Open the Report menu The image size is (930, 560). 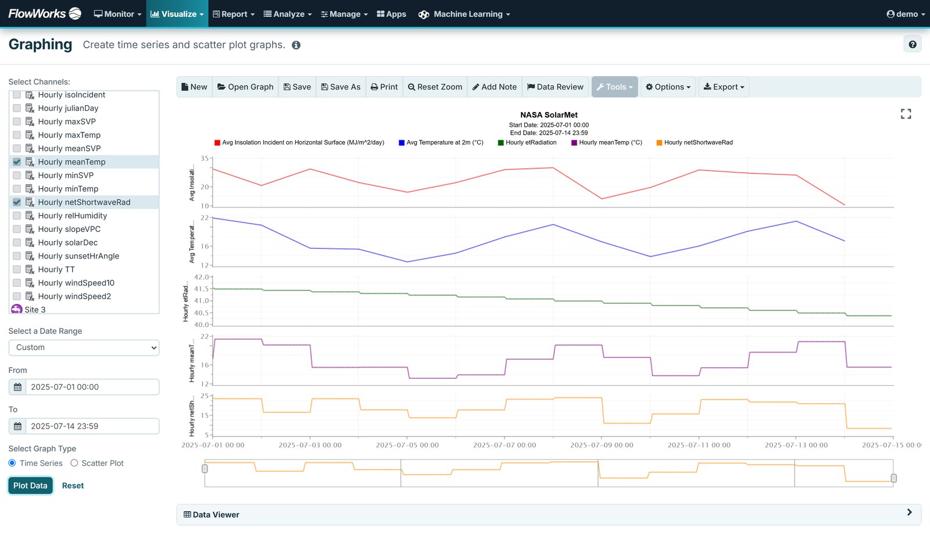234,14
